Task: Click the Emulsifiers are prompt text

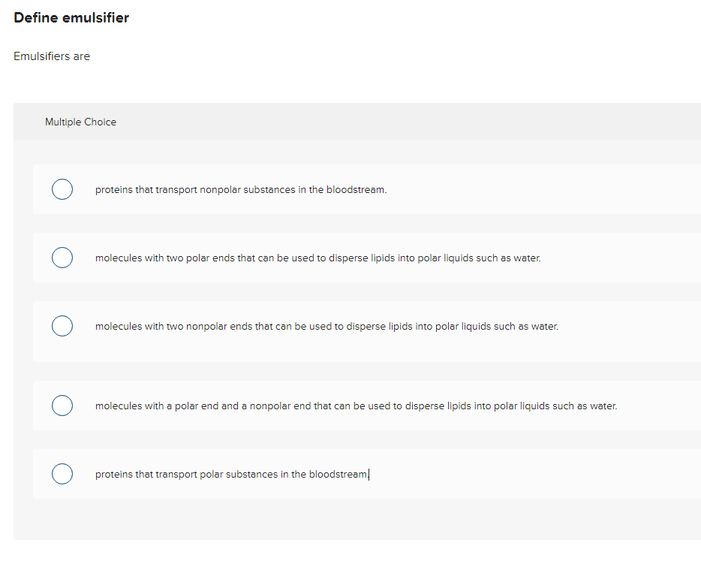Action: (52, 56)
